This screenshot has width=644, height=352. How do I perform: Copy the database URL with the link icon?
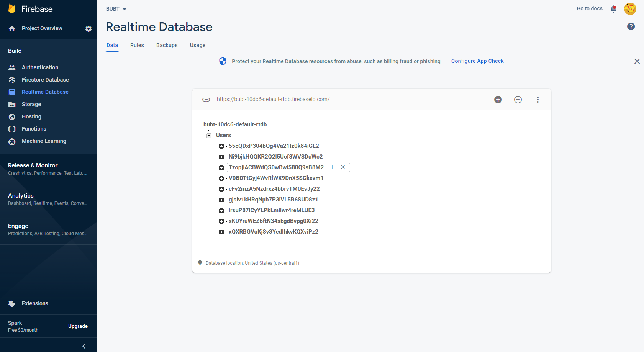(206, 99)
